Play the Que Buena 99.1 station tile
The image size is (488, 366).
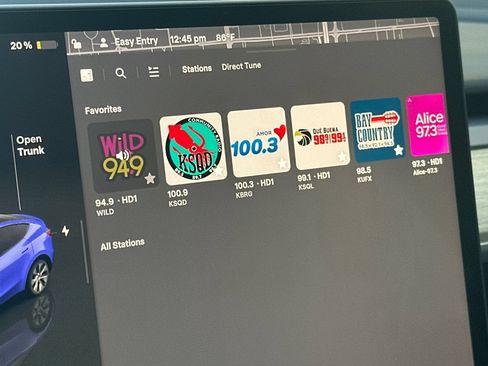point(320,135)
